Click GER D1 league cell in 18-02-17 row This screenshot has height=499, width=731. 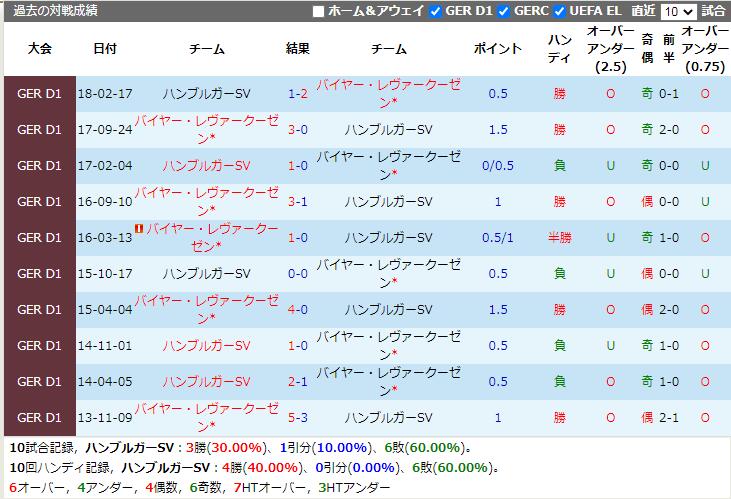(x=40, y=94)
